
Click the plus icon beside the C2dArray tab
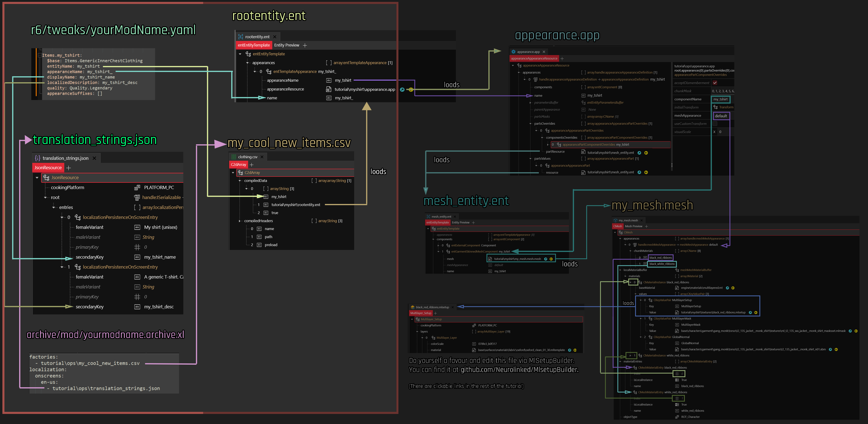click(x=251, y=165)
